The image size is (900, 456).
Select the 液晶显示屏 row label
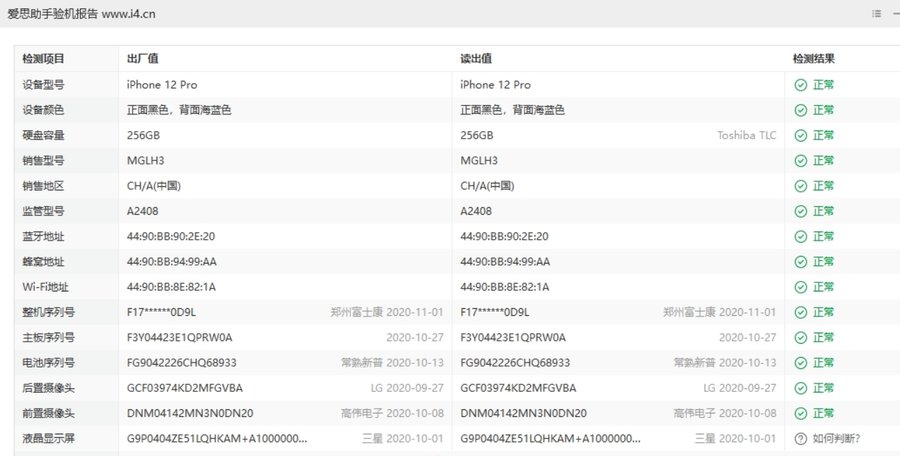tap(48, 439)
